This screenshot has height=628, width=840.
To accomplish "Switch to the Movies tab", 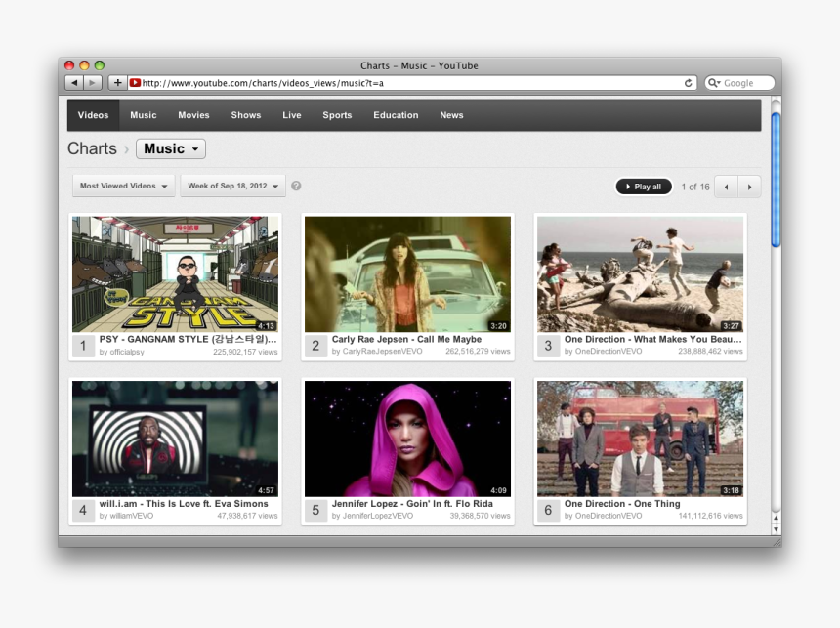I will [193, 115].
